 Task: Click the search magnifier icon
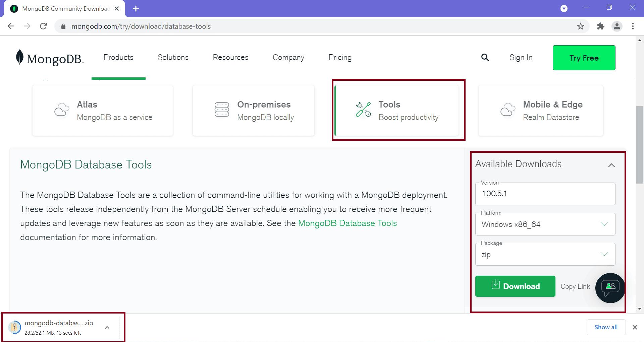coord(485,58)
